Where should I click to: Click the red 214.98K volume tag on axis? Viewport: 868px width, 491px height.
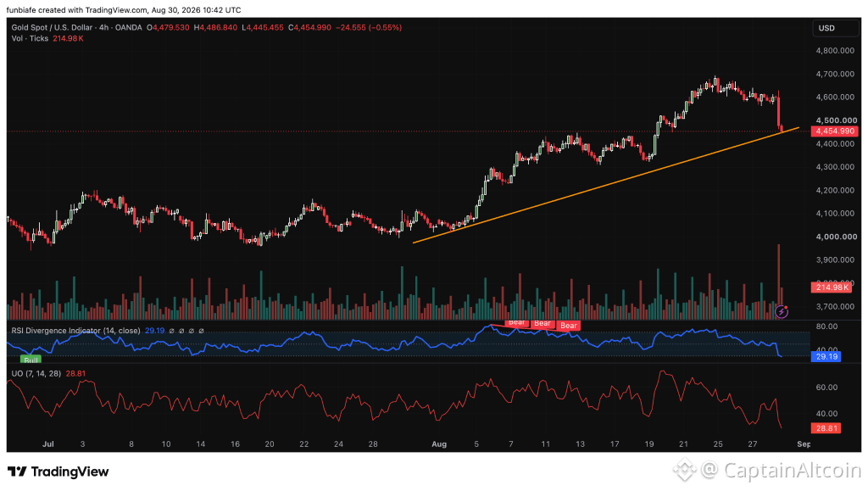point(832,287)
